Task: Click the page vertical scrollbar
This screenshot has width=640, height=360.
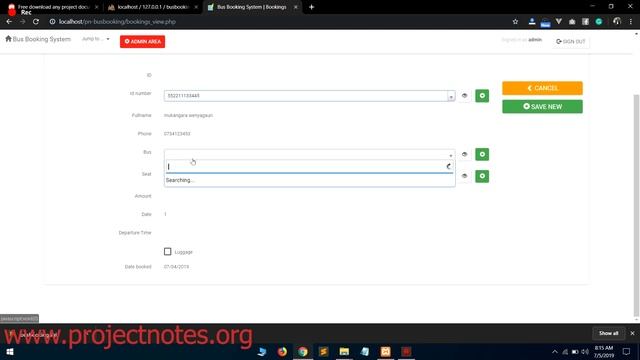Action: (x=636, y=204)
